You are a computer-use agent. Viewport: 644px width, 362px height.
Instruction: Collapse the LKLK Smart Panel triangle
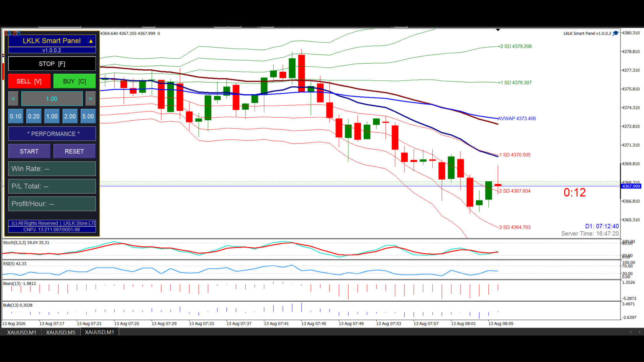tap(91, 41)
